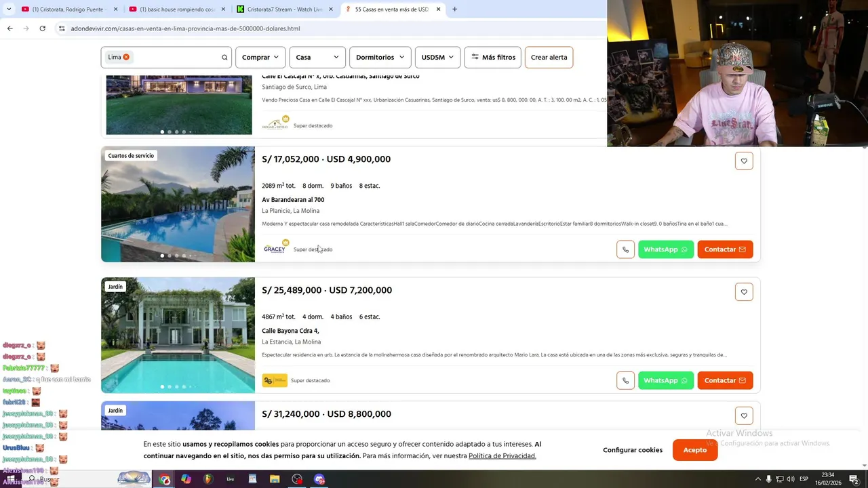Expand the Dormitorios filter

tap(380, 58)
